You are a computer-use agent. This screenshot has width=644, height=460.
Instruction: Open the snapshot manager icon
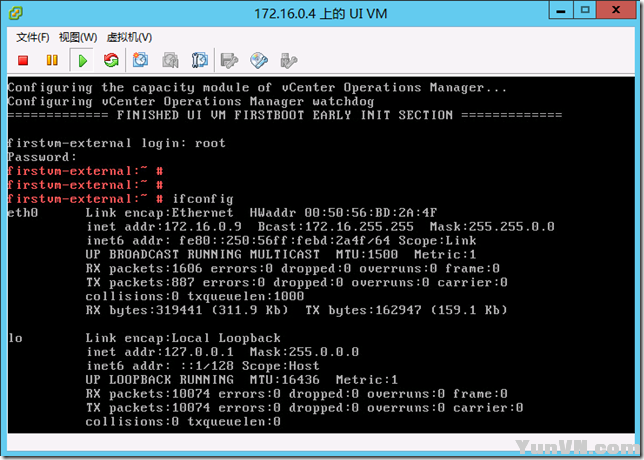click(200, 60)
